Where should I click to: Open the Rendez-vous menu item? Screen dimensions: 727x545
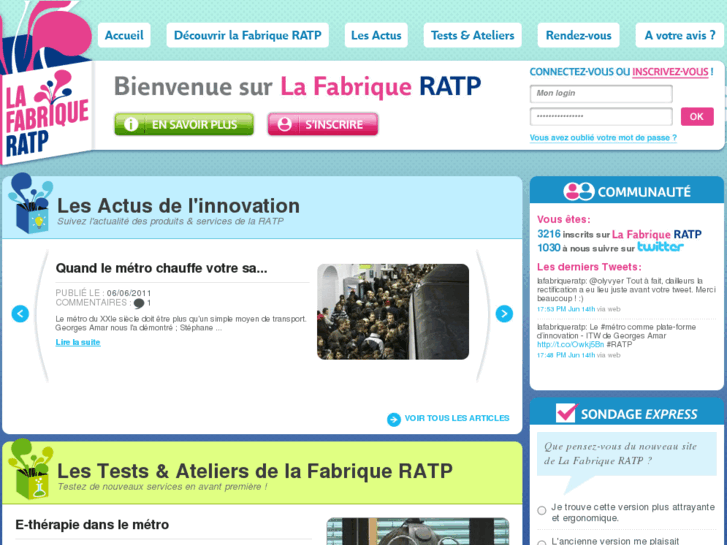click(578, 35)
